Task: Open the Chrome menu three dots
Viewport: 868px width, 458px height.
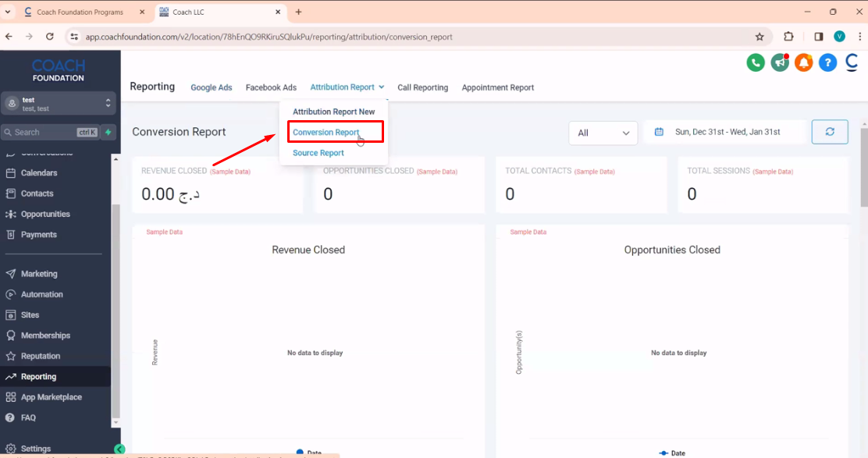Action: 859,37
